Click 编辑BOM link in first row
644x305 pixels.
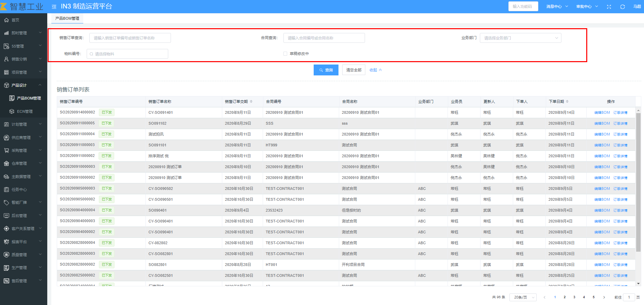(x=602, y=112)
